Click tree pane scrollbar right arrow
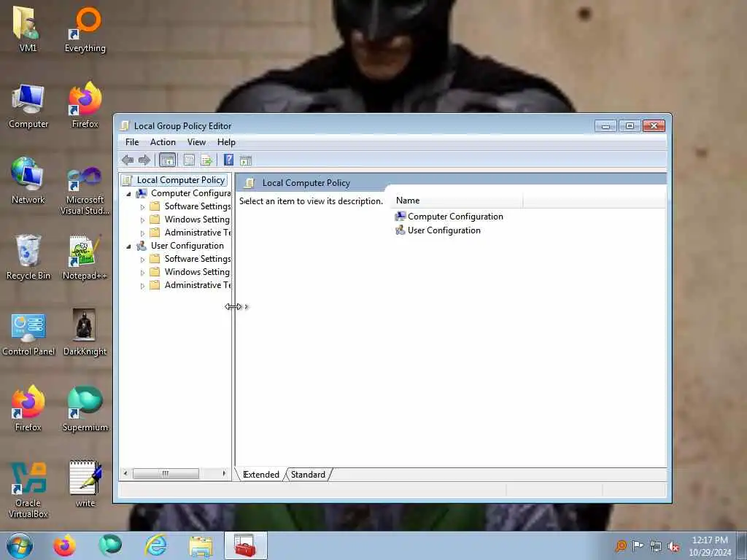The width and height of the screenshot is (747, 560). [224, 473]
